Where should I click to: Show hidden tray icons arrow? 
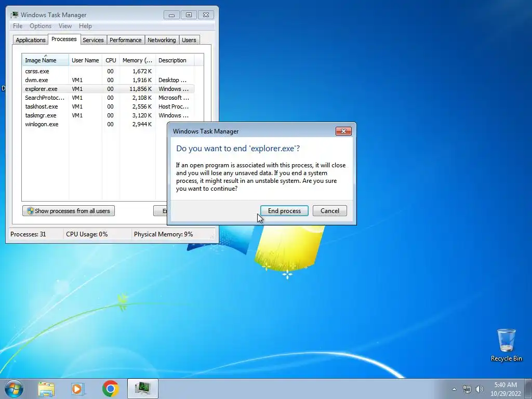point(454,389)
